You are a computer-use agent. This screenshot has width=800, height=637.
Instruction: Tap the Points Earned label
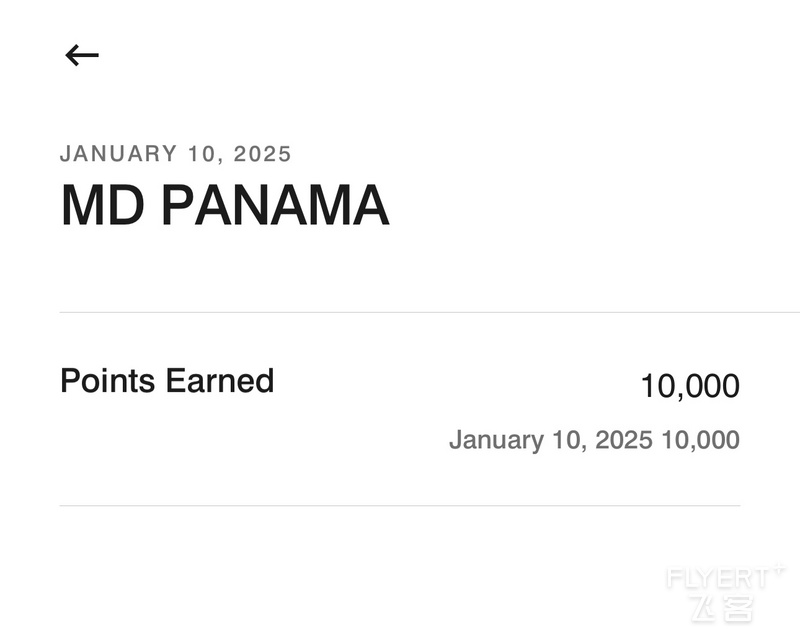[x=167, y=380]
